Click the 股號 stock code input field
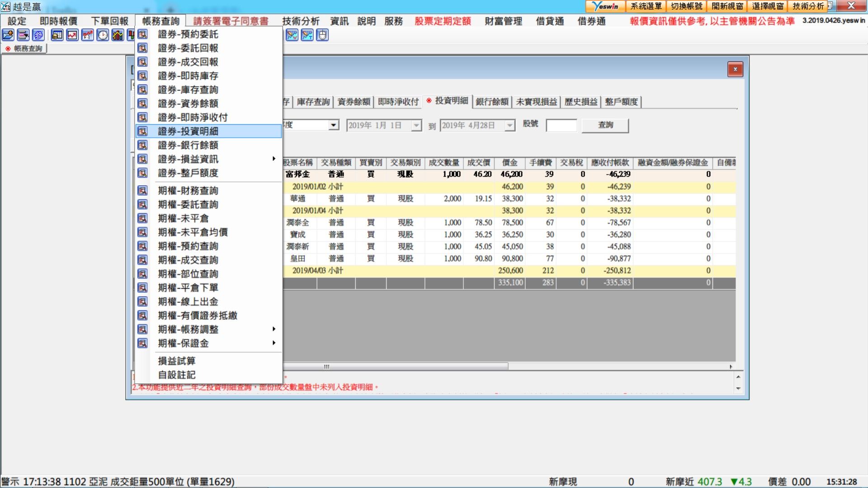The image size is (868, 488). pos(561,125)
